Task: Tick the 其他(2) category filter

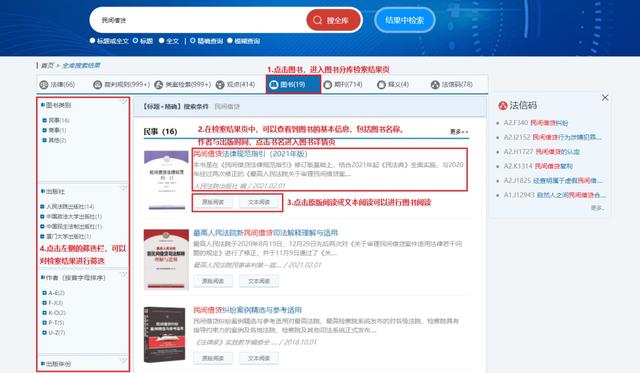Action: coord(44,140)
